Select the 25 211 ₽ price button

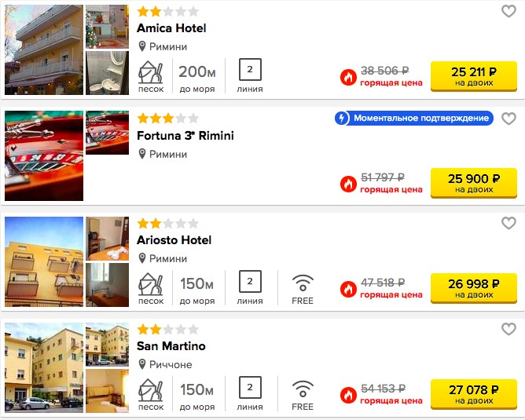click(x=474, y=76)
